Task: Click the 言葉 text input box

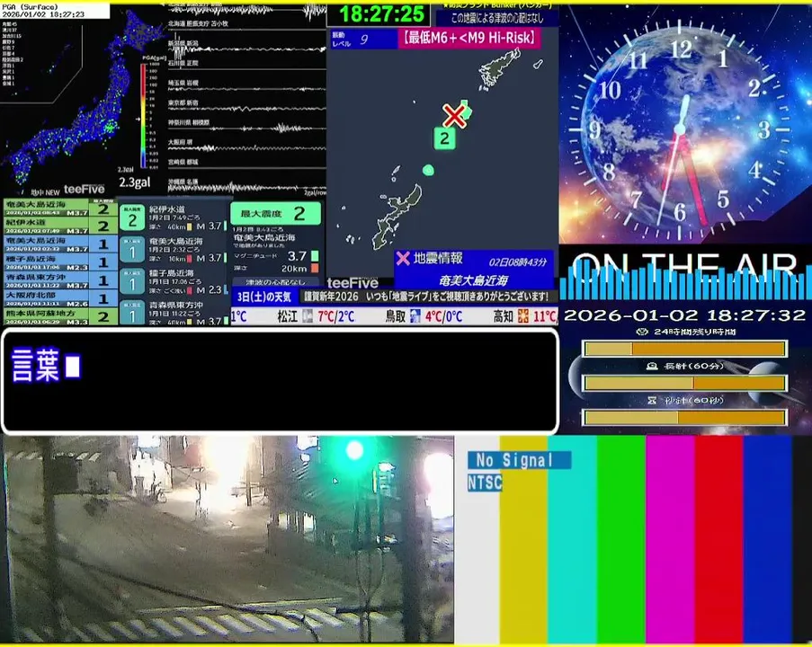Action: click(x=281, y=380)
